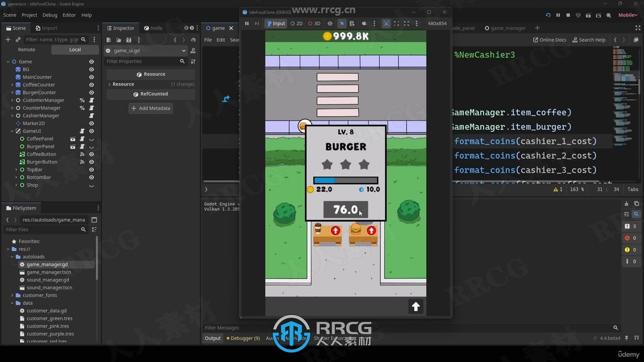Expand the TopBar node

pyautogui.click(x=16, y=169)
